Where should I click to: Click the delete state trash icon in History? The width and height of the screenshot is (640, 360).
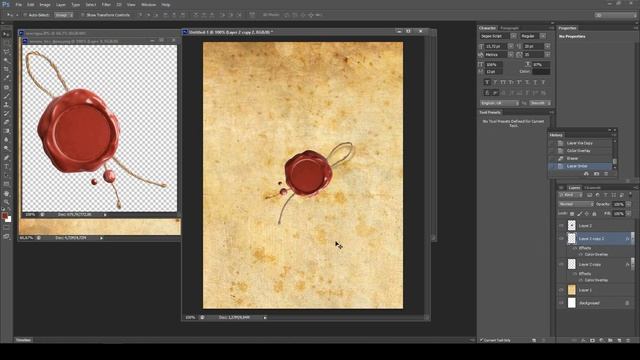[606, 174]
